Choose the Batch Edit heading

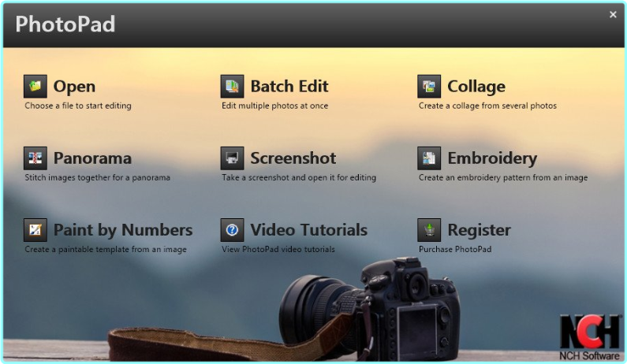coord(289,87)
